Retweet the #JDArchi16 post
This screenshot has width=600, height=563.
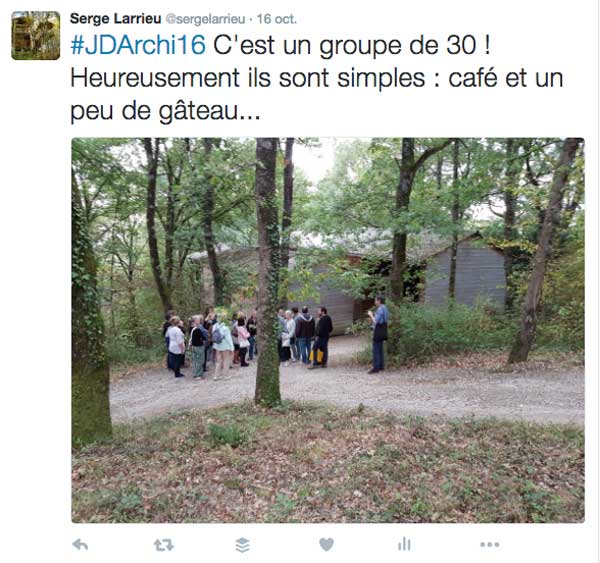(164, 545)
